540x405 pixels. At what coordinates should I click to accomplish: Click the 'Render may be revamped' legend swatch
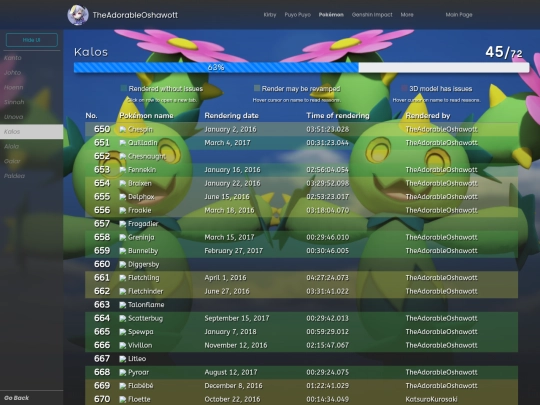tap(257, 88)
